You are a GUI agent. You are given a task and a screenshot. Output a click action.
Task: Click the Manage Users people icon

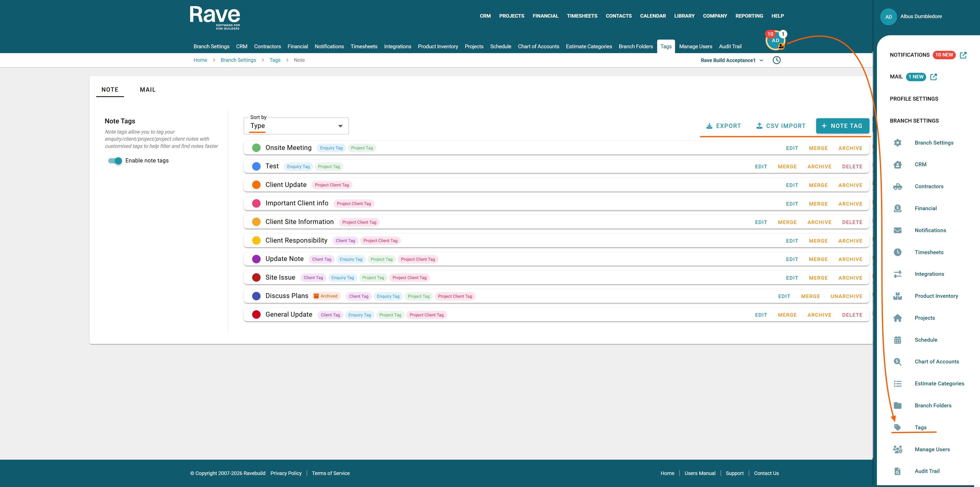(x=898, y=449)
